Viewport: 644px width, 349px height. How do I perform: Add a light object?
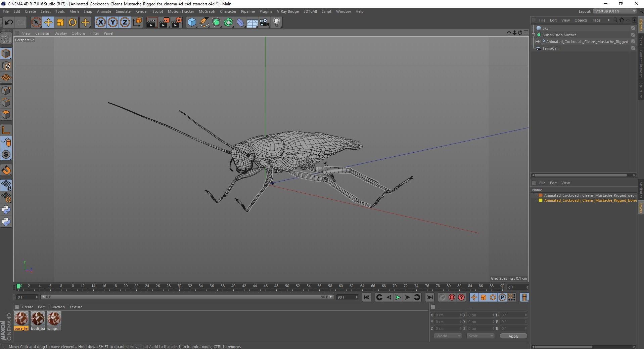pyautogui.click(x=277, y=23)
